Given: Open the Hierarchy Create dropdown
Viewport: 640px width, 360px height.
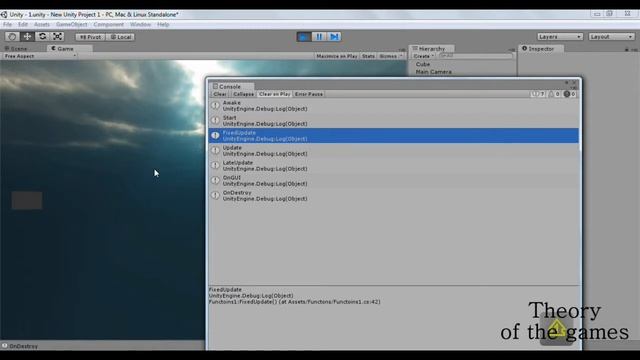Looking at the screenshot, I should pos(423,56).
